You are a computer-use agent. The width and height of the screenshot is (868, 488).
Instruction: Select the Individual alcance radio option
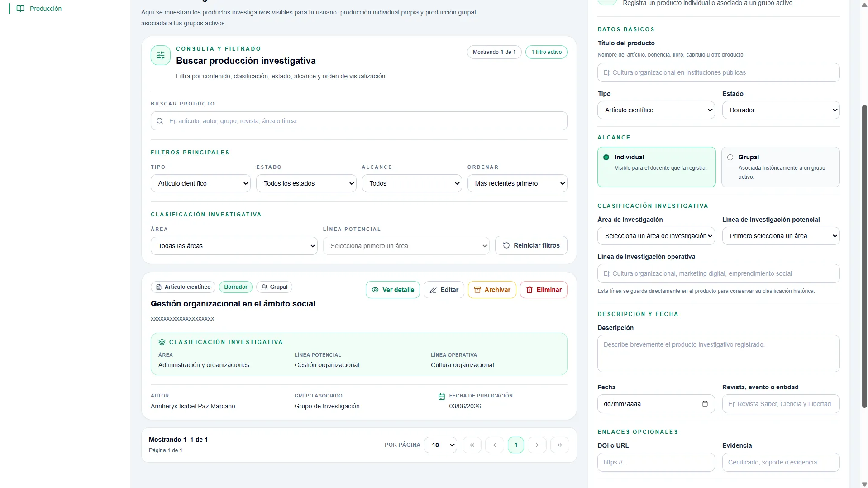606,157
